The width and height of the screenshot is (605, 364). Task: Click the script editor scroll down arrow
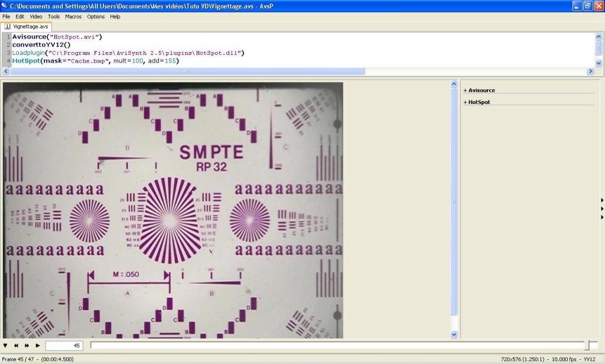(599, 63)
